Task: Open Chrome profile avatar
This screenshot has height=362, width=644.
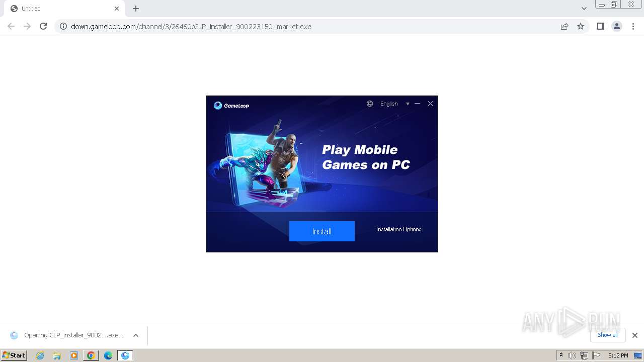Action: click(617, 26)
